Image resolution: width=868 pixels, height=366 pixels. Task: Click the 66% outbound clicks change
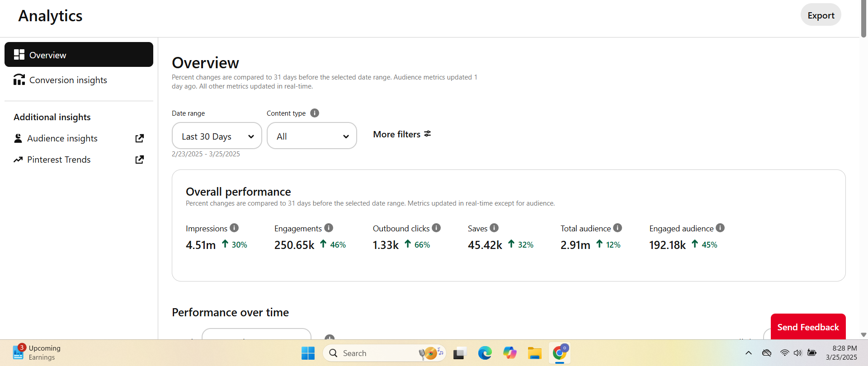coord(422,245)
